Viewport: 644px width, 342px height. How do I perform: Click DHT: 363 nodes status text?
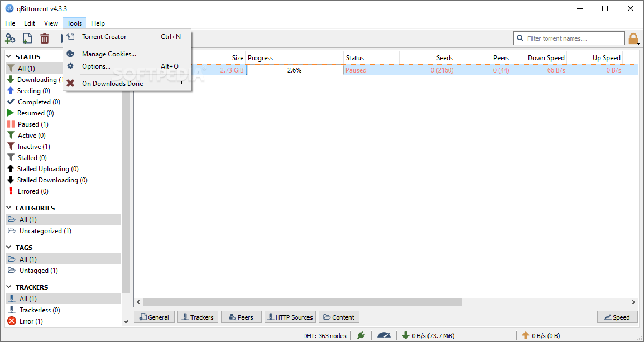[324, 335]
